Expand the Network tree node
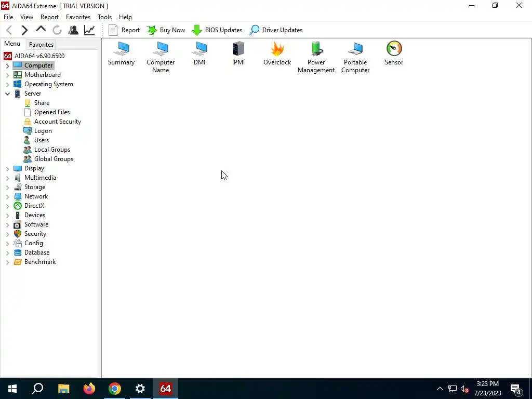 click(7, 197)
